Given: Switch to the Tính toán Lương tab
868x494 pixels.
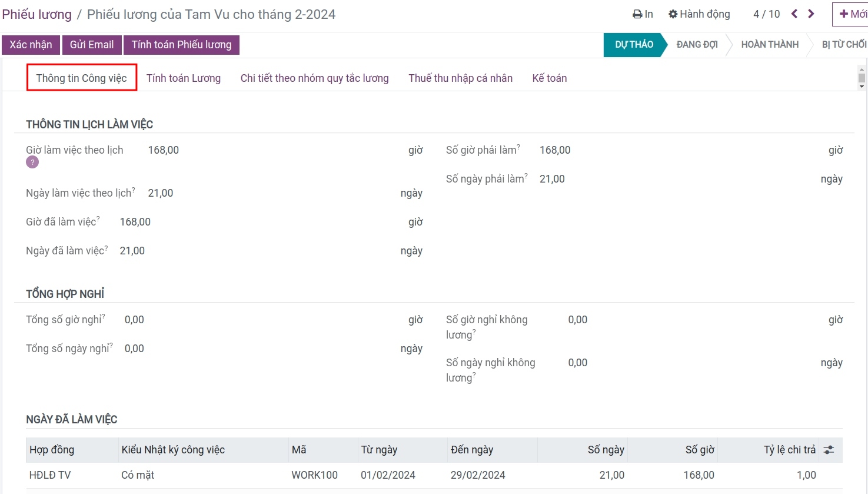Looking at the screenshot, I should [x=184, y=78].
